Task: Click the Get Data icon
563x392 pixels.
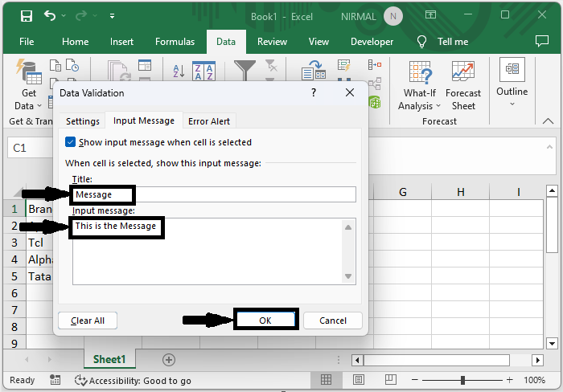Action: [29, 71]
